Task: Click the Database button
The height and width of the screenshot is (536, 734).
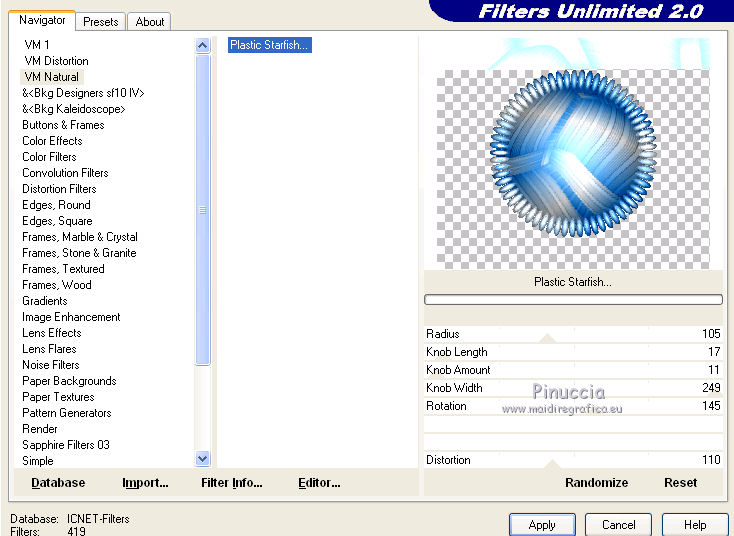Action: (x=58, y=483)
